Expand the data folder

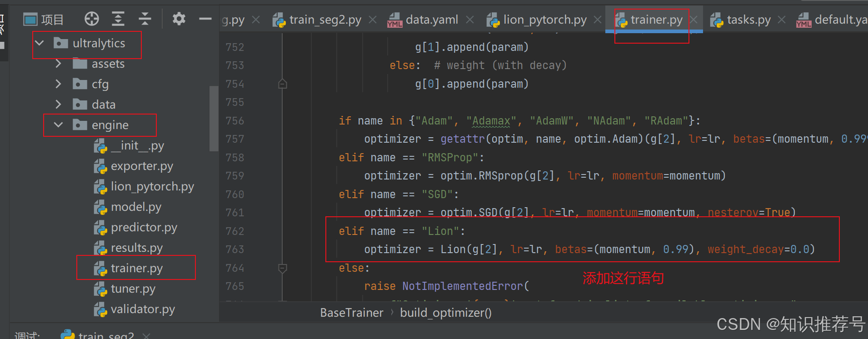pos(58,105)
